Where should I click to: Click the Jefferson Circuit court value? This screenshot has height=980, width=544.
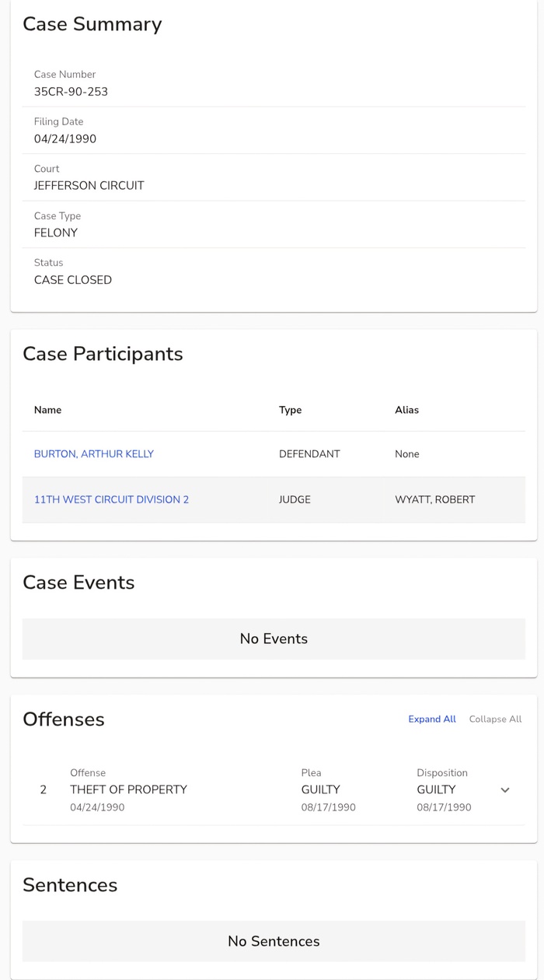tap(89, 186)
